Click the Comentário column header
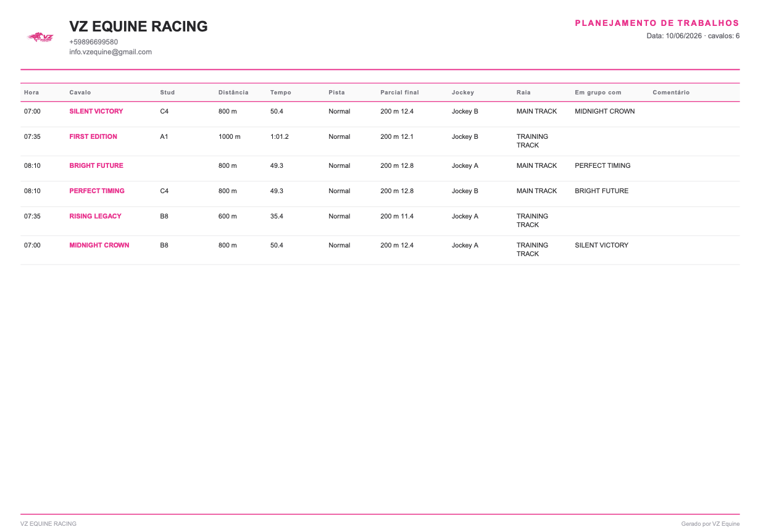This screenshot has height=532, width=758. [x=671, y=93]
